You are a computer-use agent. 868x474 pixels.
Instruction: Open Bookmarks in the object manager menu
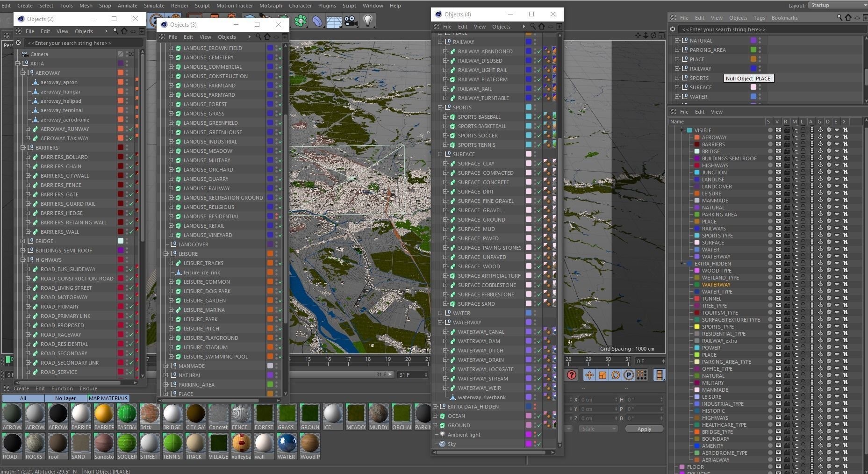(784, 18)
